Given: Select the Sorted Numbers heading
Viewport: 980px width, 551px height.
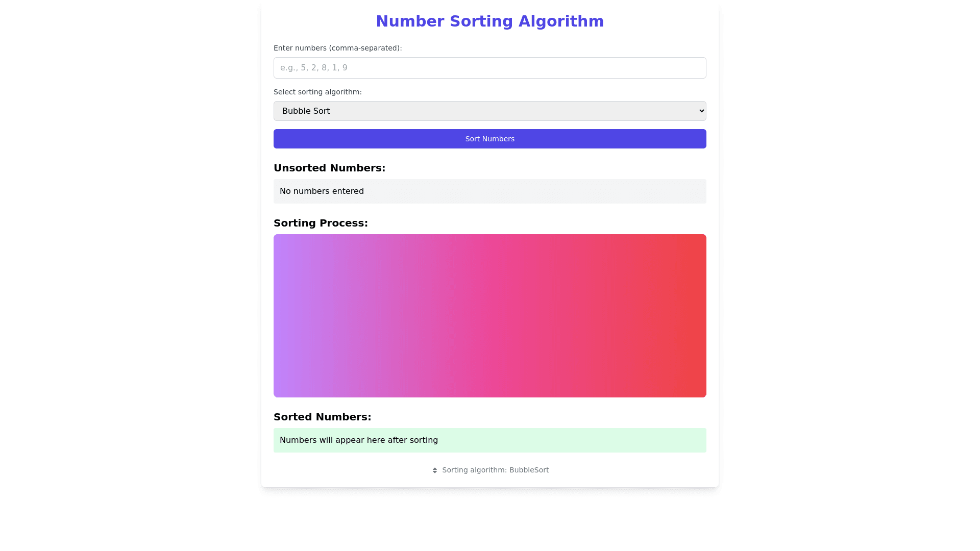Looking at the screenshot, I should click(x=322, y=417).
